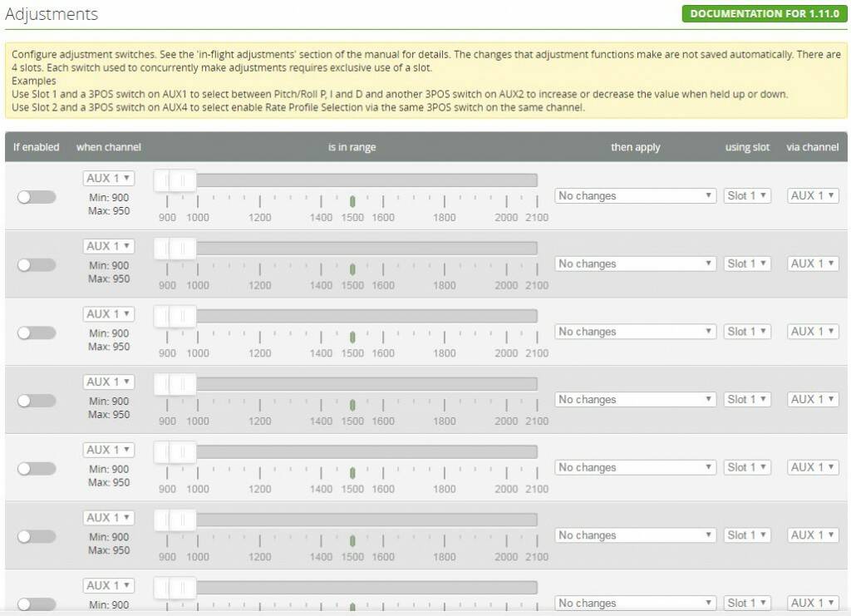Click 'Max: 950' text in second row
This screenshot has height=616, width=851.
tap(109, 278)
